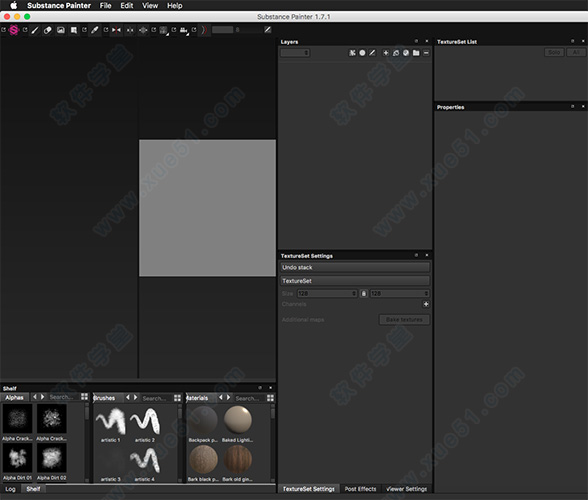Open the Substance Painter application menu
This screenshot has width=588, height=500.
click(59, 6)
